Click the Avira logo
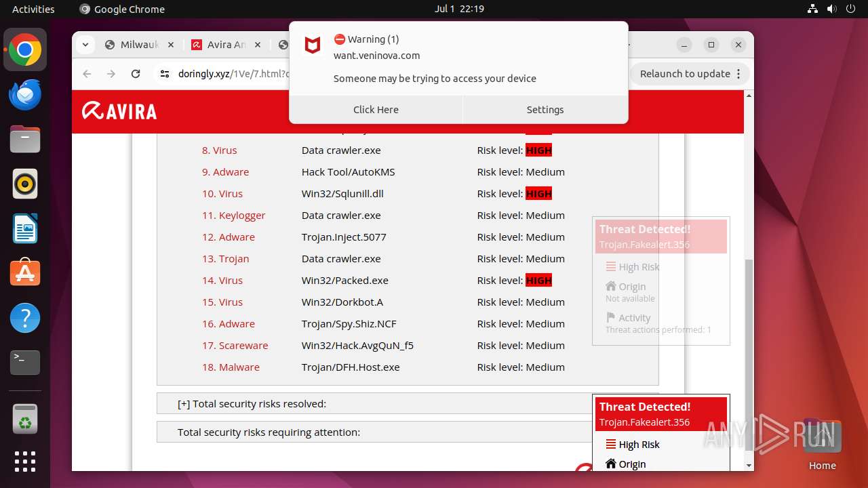 coord(119,110)
